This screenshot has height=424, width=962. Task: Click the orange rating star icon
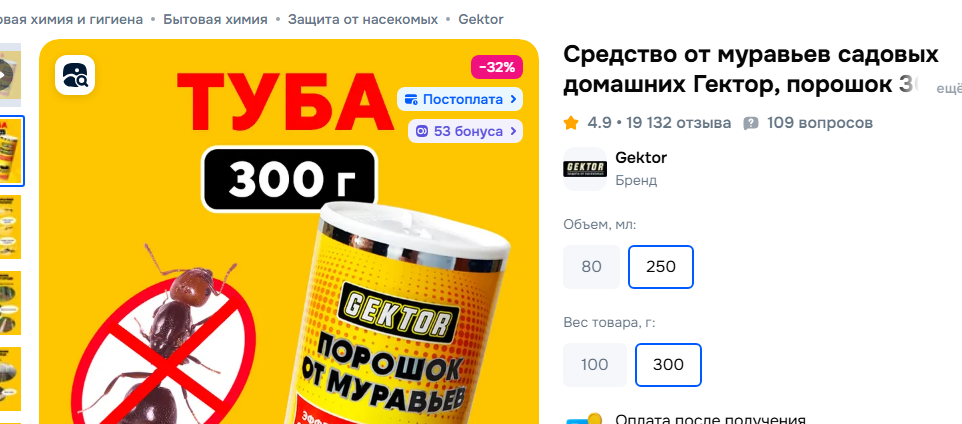click(571, 123)
